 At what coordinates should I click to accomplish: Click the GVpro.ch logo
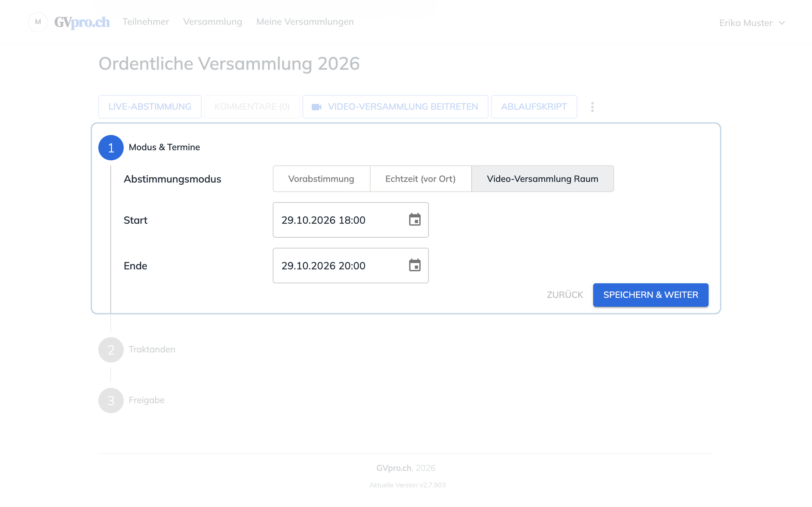pyautogui.click(x=82, y=22)
